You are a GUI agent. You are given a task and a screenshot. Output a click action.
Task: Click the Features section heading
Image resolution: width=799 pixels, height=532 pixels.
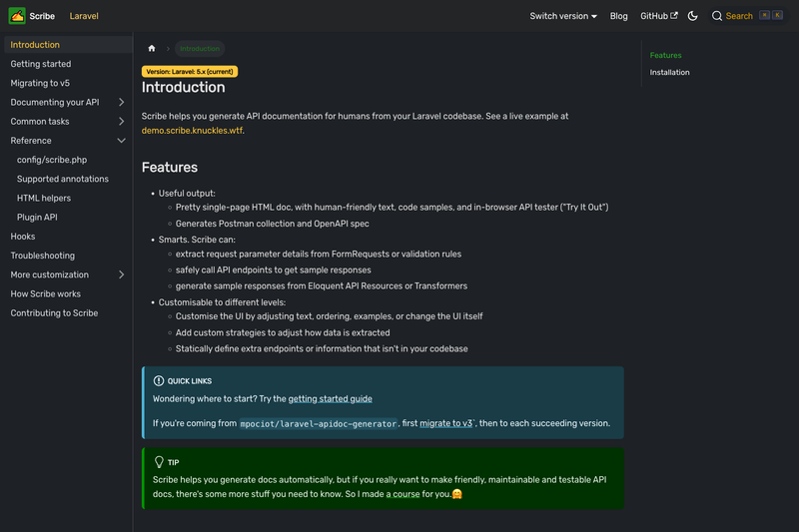170,167
